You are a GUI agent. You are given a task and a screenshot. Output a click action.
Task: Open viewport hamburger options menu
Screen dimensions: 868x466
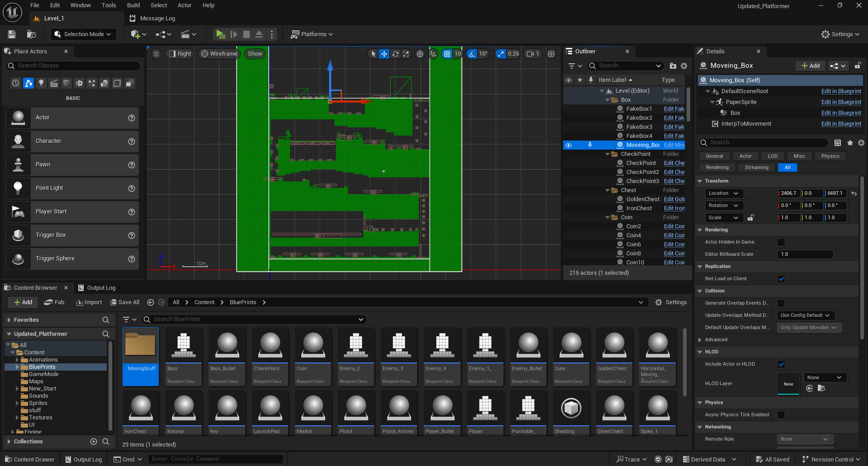pyautogui.click(x=156, y=54)
